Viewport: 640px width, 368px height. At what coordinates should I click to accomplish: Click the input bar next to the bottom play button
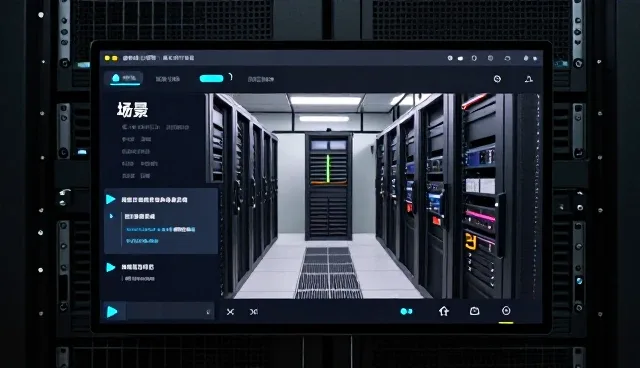point(170,312)
